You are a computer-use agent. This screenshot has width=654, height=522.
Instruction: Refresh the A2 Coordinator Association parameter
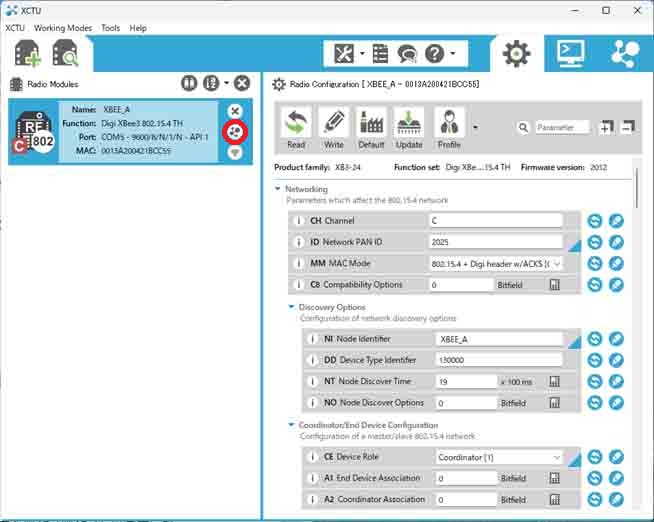[595, 499]
